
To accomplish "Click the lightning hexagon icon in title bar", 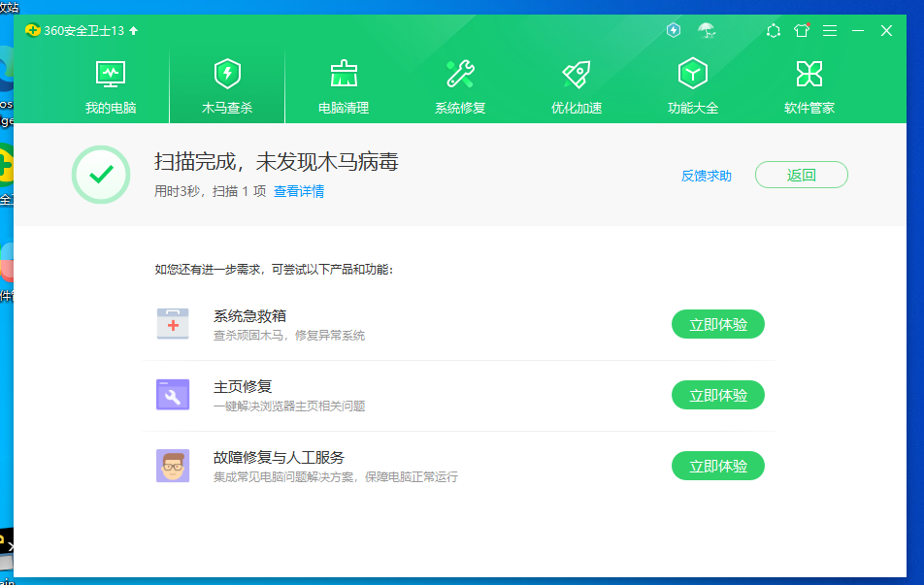I will [674, 30].
